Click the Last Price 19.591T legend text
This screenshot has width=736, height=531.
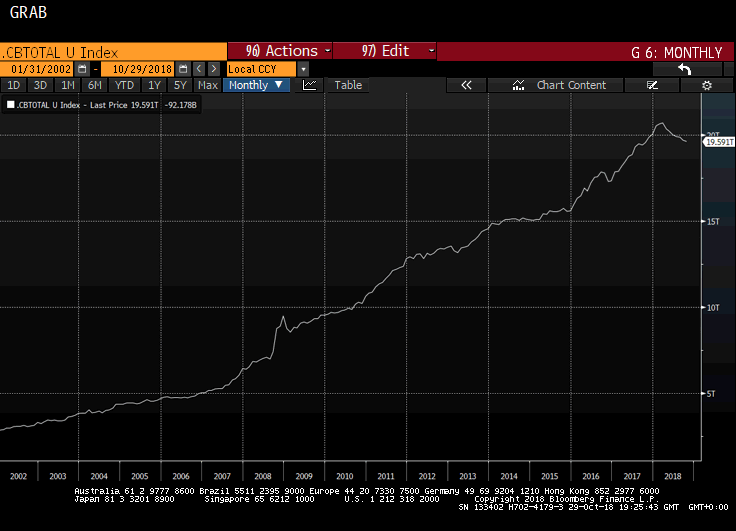(x=124, y=105)
